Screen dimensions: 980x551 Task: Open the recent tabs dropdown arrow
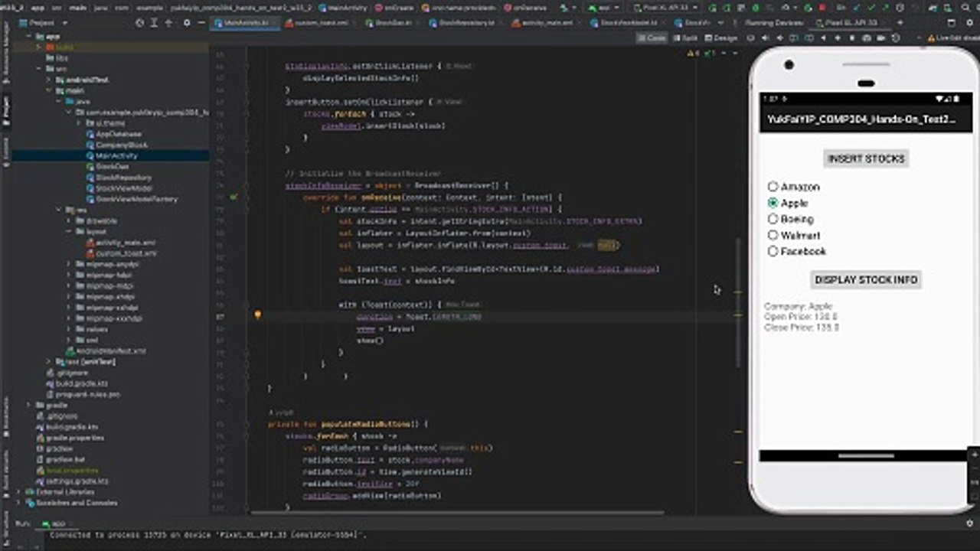point(720,23)
